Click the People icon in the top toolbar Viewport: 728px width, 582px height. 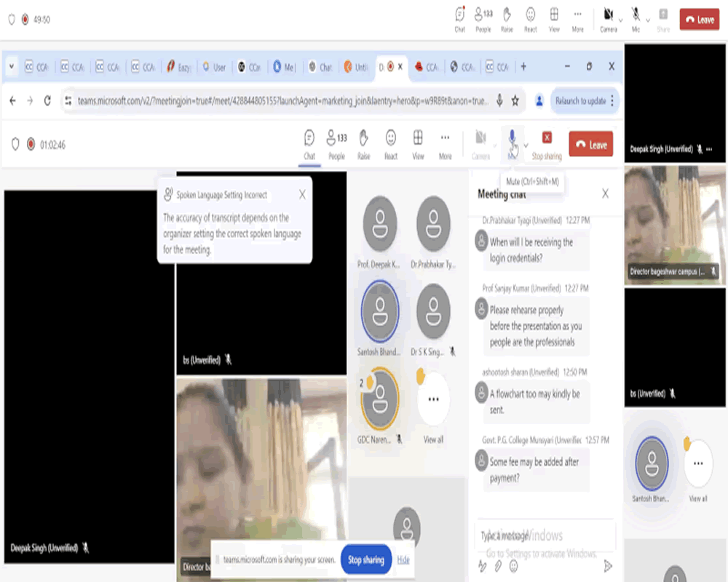483,18
